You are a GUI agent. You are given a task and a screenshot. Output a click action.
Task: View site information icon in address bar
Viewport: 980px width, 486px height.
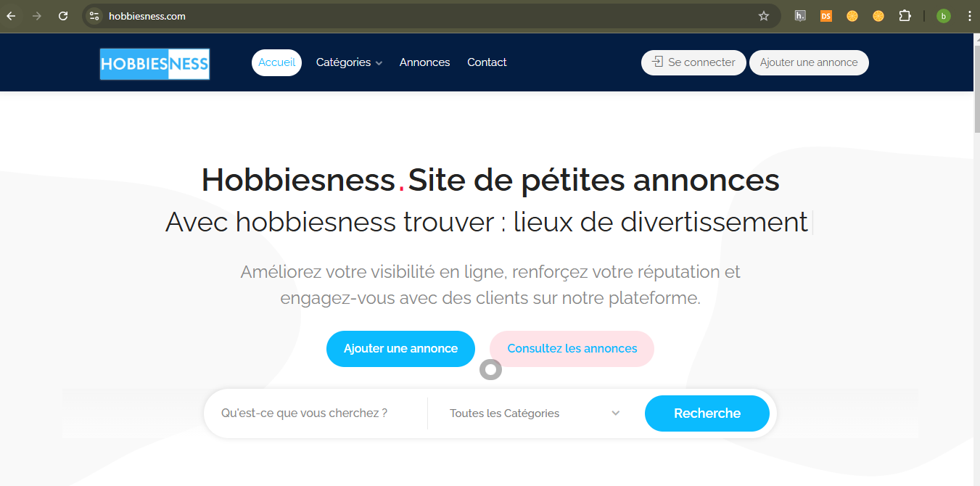click(x=94, y=16)
